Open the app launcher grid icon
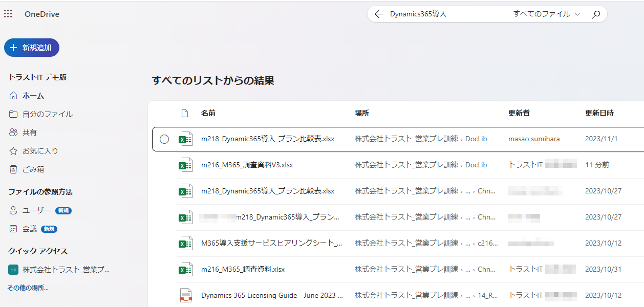644x307 pixels. 8,14
